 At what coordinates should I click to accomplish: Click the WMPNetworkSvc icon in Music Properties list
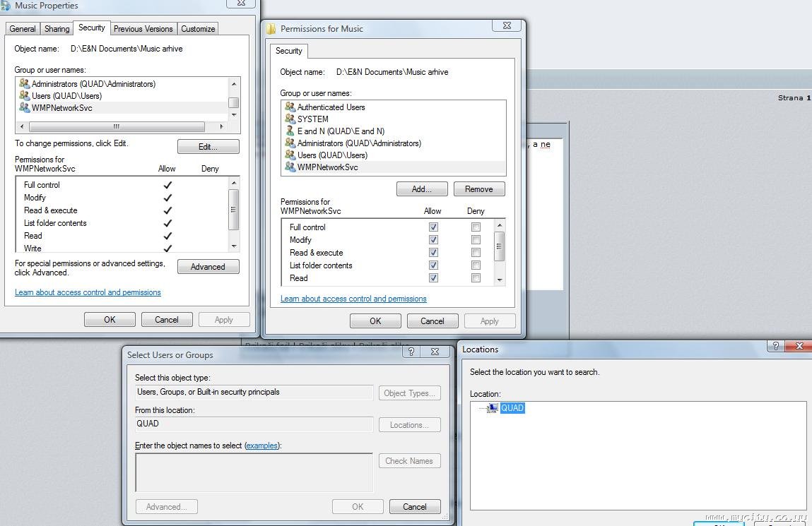click(24, 107)
